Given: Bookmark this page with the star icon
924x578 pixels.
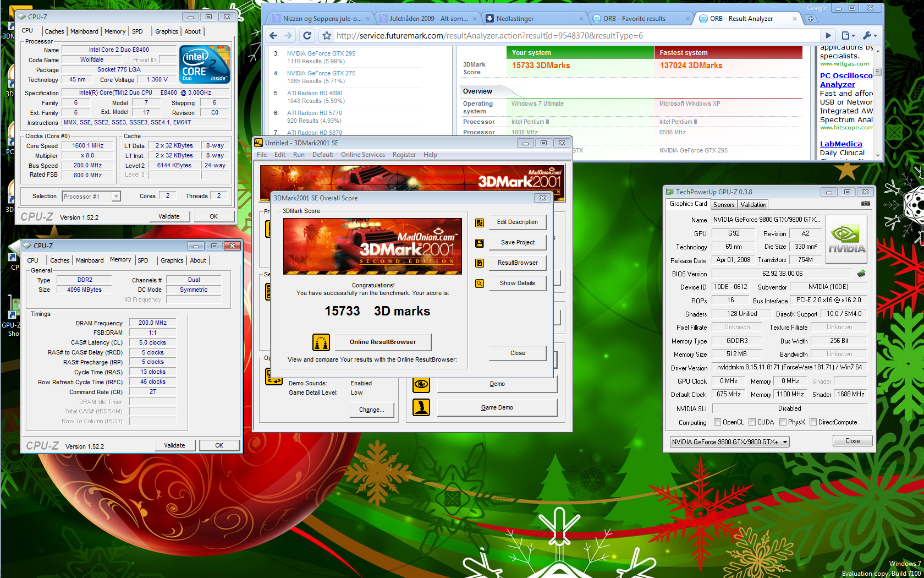Looking at the screenshot, I should 327,36.
